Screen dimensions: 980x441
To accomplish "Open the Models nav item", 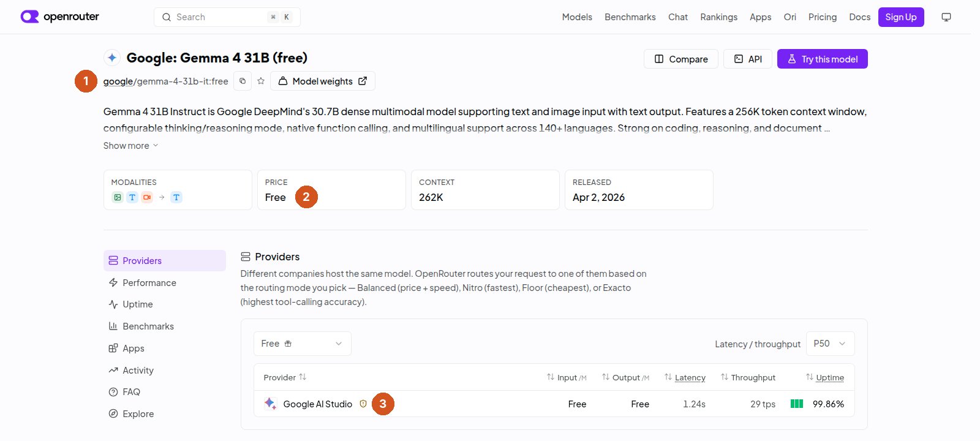I will (x=577, y=17).
